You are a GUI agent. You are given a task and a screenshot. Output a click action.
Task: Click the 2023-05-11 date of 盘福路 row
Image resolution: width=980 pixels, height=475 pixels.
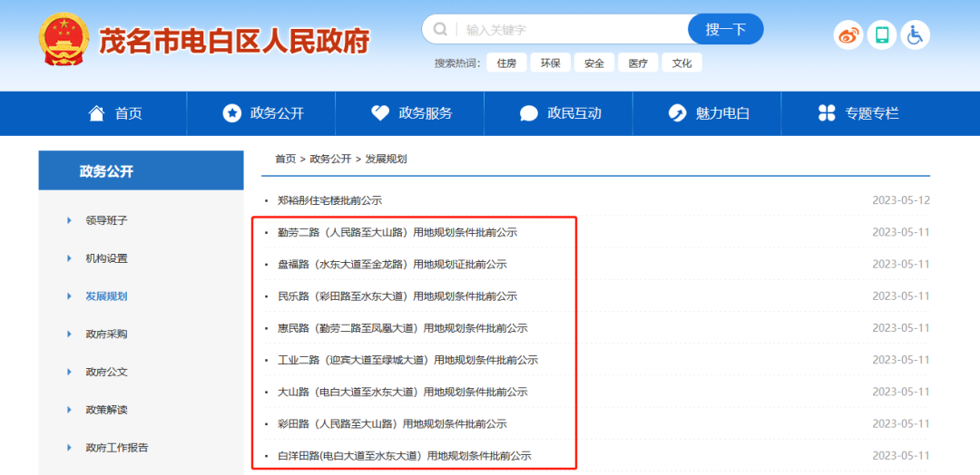901,264
